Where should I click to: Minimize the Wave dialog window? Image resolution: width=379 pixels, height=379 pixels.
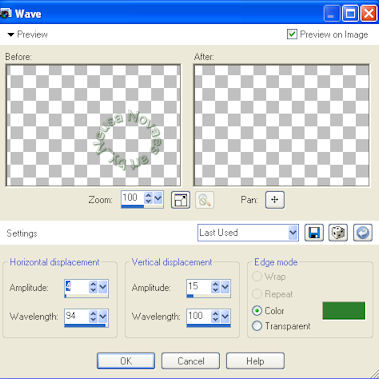tap(331, 14)
